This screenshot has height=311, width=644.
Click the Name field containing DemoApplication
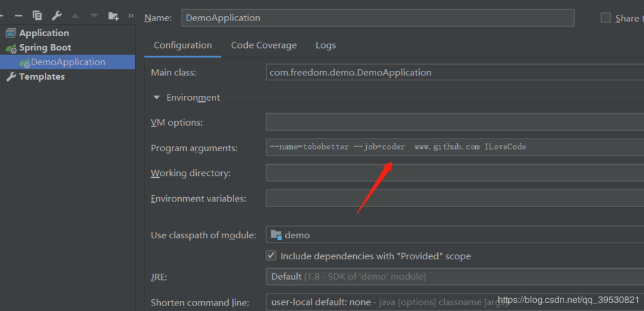[x=377, y=18]
